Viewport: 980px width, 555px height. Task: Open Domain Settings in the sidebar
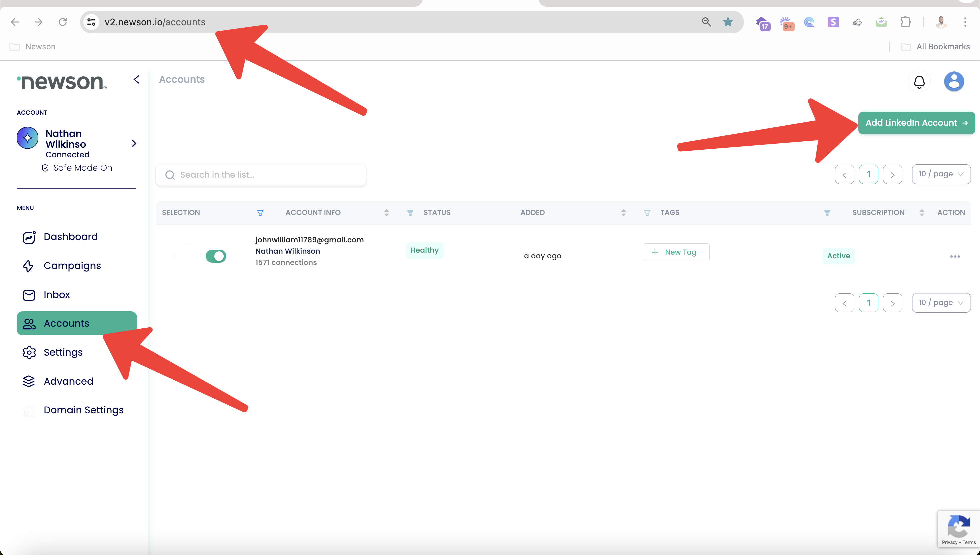click(x=83, y=410)
